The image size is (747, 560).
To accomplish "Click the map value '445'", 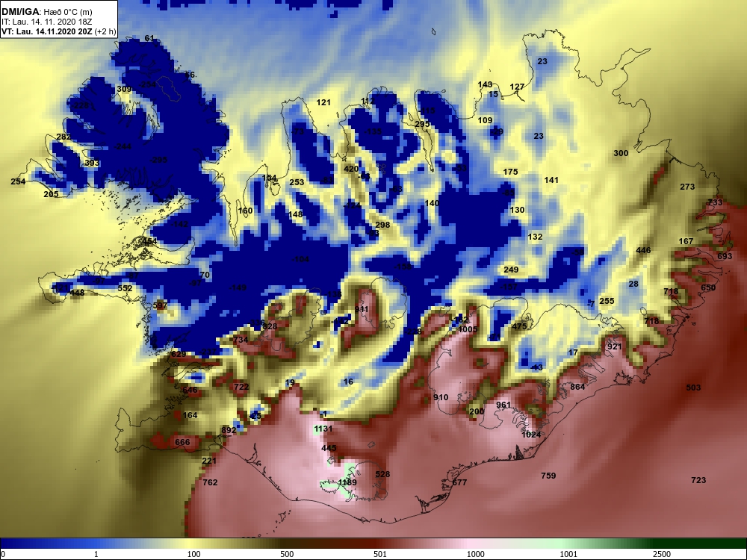I will [x=329, y=447].
